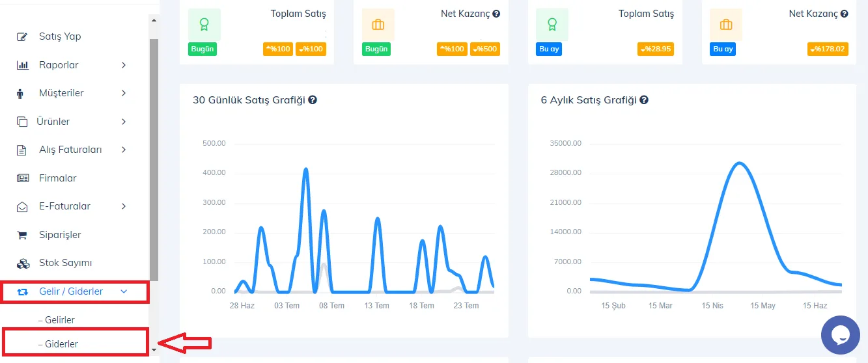Collapse the Gelir / Giderler chevron
This screenshot has width=868, height=363.
point(124,291)
